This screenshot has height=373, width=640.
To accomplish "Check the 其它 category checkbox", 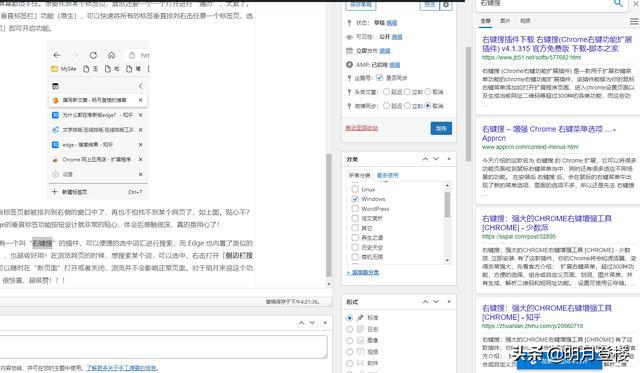I will tap(355, 228).
